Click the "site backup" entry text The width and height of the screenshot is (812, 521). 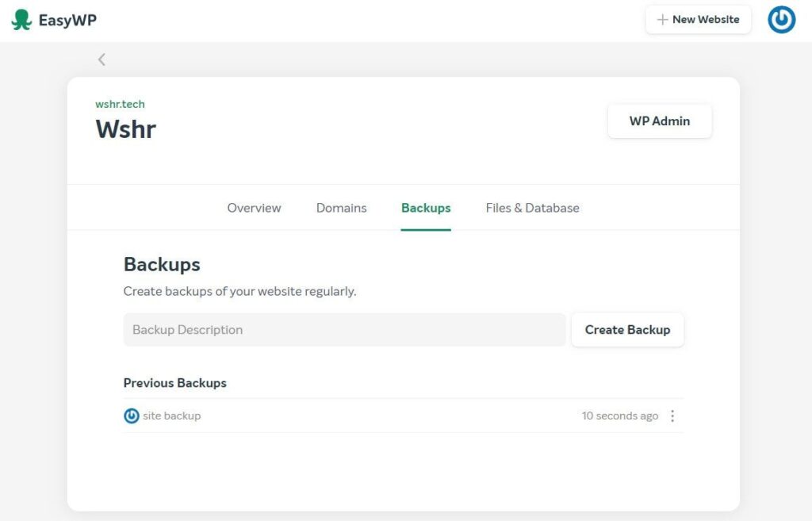click(x=172, y=416)
